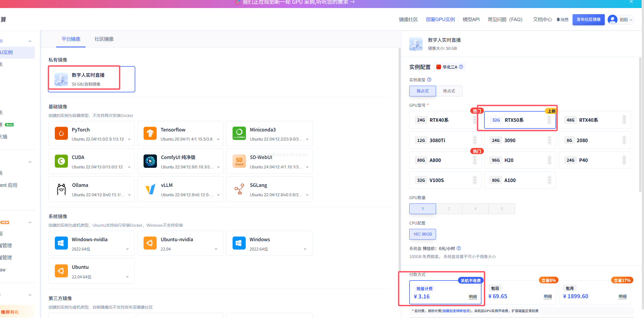Open CUDA version dropdown
This screenshot has width=644, height=318.
click(x=129, y=167)
